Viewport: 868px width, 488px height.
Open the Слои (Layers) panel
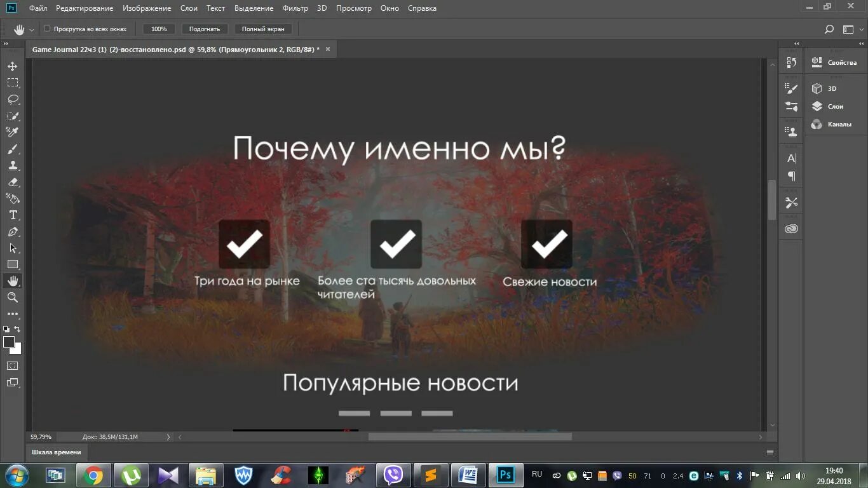(829, 107)
